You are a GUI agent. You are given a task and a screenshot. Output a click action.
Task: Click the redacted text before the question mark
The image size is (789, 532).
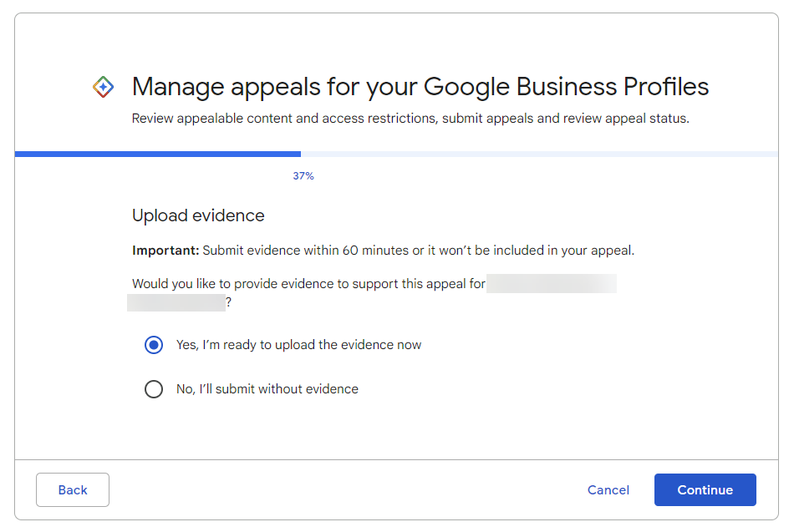[176, 302]
